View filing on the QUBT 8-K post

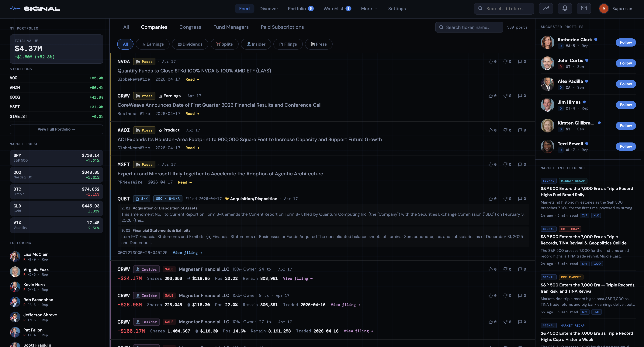tap(187, 252)
